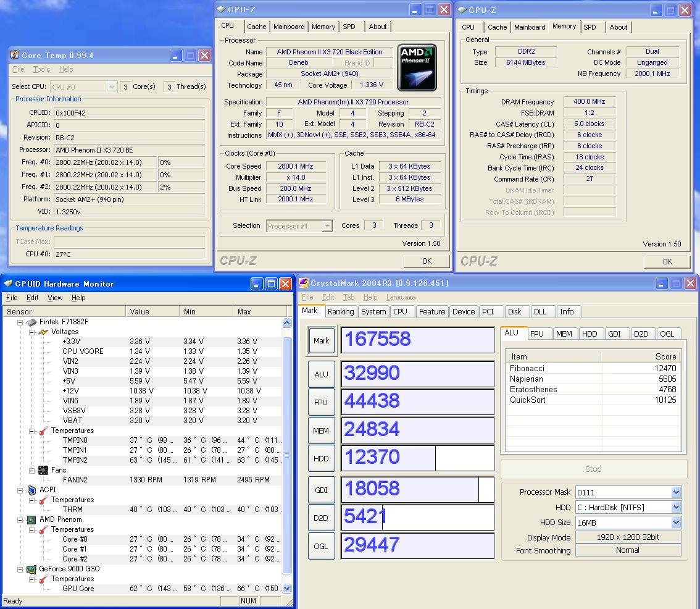Click the Fintek F71882F chip icon
Image resolution: width=700 pixels, height=609 pixels.
[x=31, y=322]
